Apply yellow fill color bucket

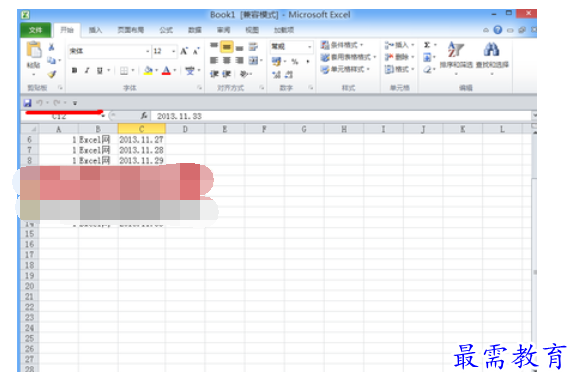pos(148,70)
